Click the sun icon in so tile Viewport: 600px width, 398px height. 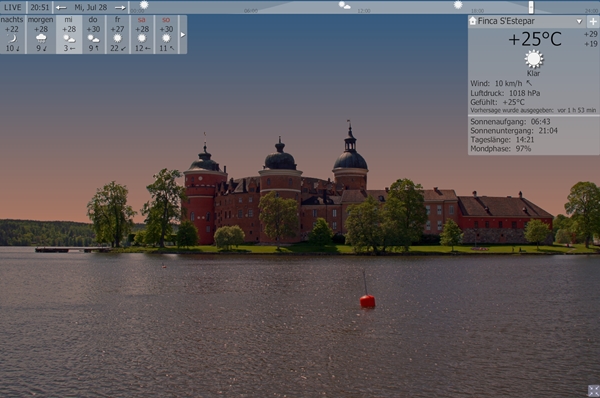click(166, 38)
